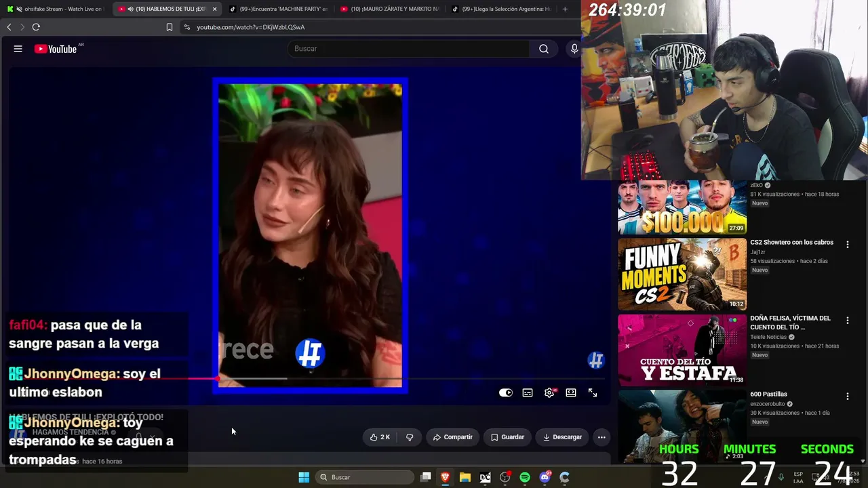Open the DC app on the taskbar
868x488 pixels.
tap(485, 477)
